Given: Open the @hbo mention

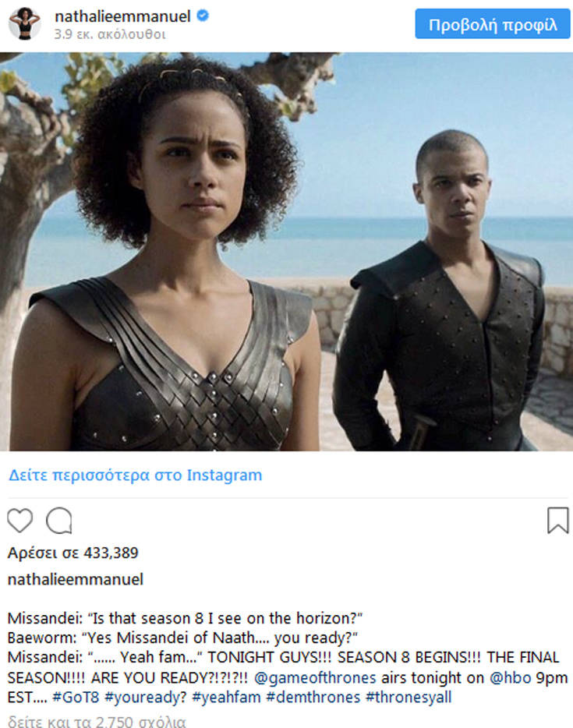Looking at the screenshot, I should click(x=511, y=678).
